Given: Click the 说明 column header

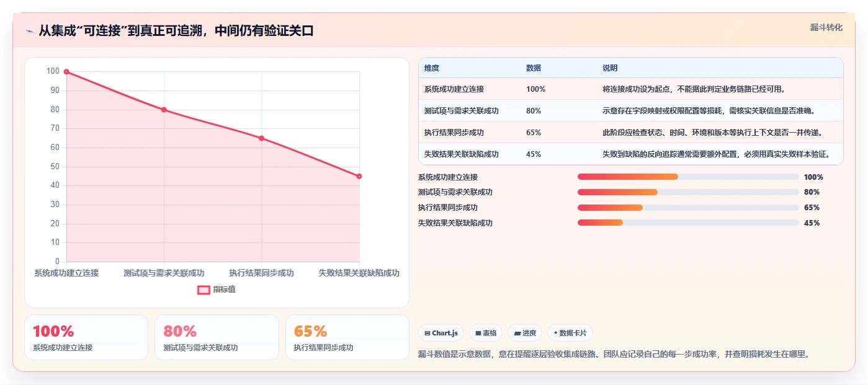Looking at the screenshot, I should pyautogui.click(x=610, y=68).
